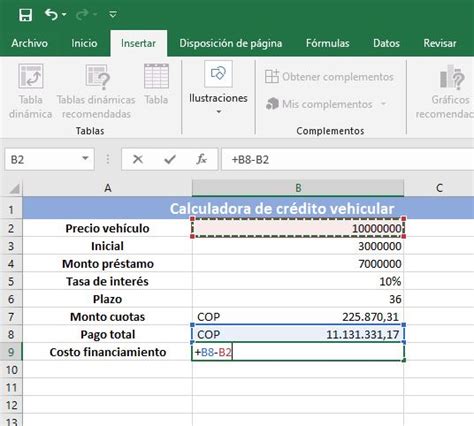
Task: Click the Monto cuotas label cell
Action: coord(107,317)
